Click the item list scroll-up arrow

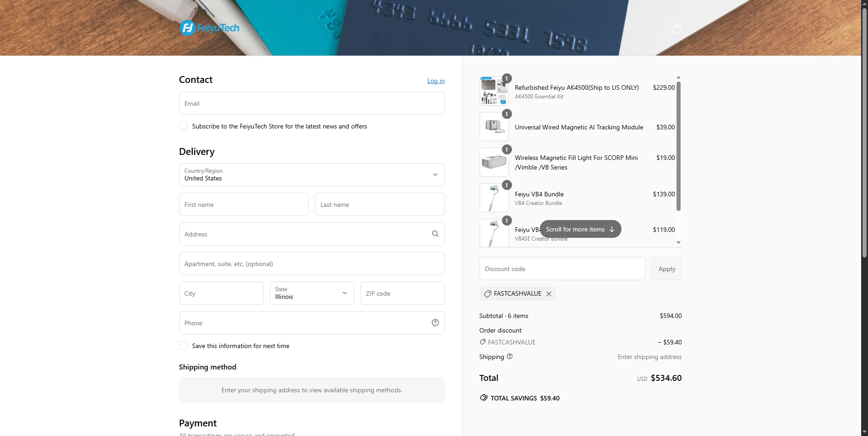[x=678, y=77]
